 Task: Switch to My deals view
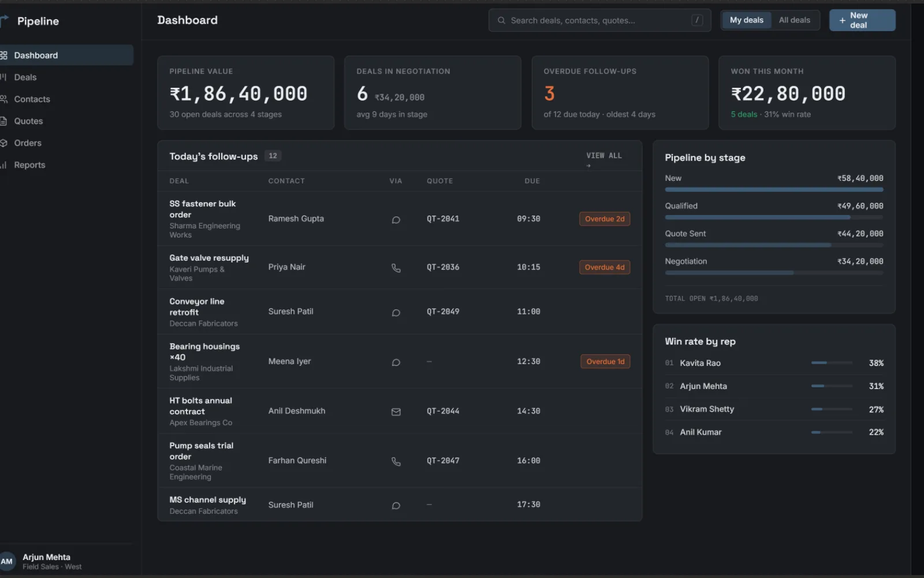(746, 20)
